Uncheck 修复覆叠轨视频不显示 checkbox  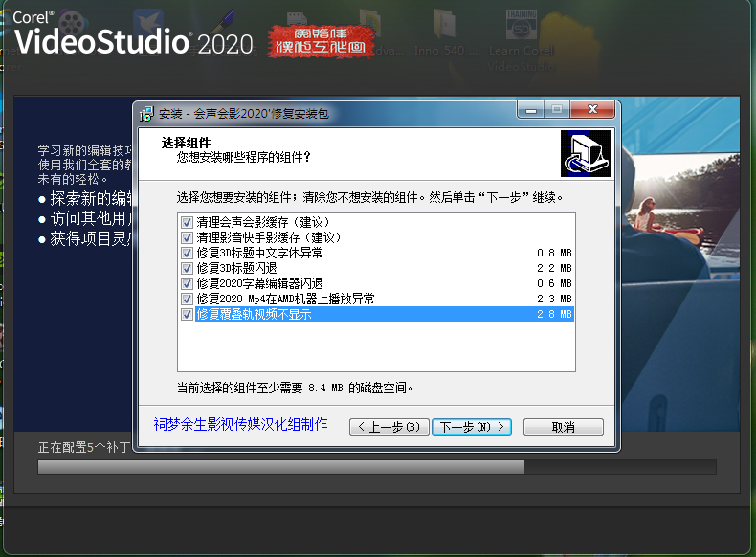(187, 315)
